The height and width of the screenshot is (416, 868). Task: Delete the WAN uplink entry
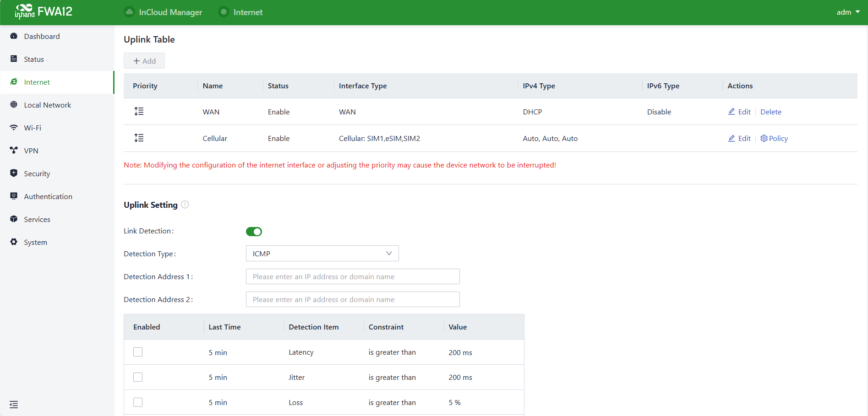[x=771, y=112]
